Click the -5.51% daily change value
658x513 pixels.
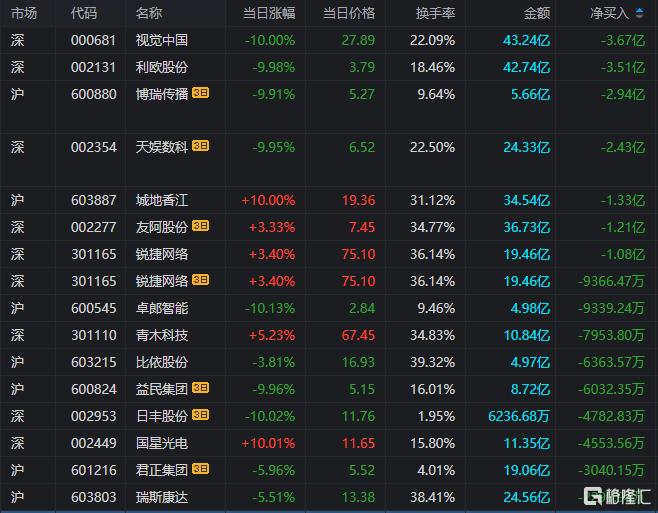tap(274, 497)
